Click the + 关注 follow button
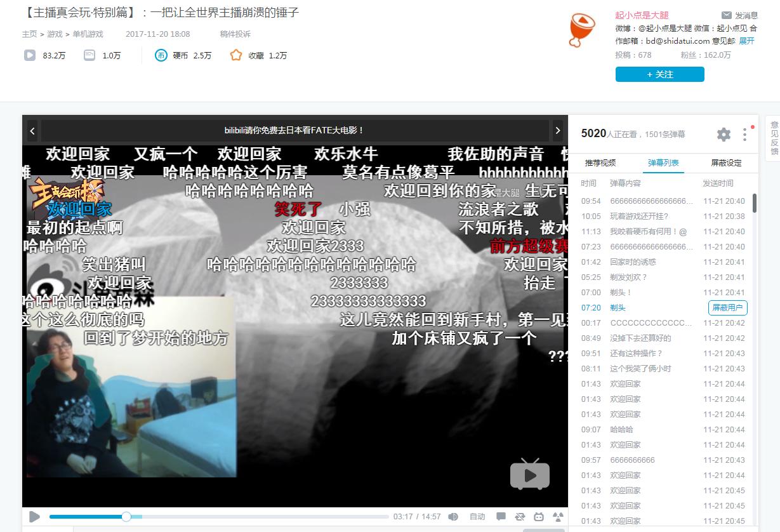The height and width of the screenshot is (532, 780). [x=659, y=74]
